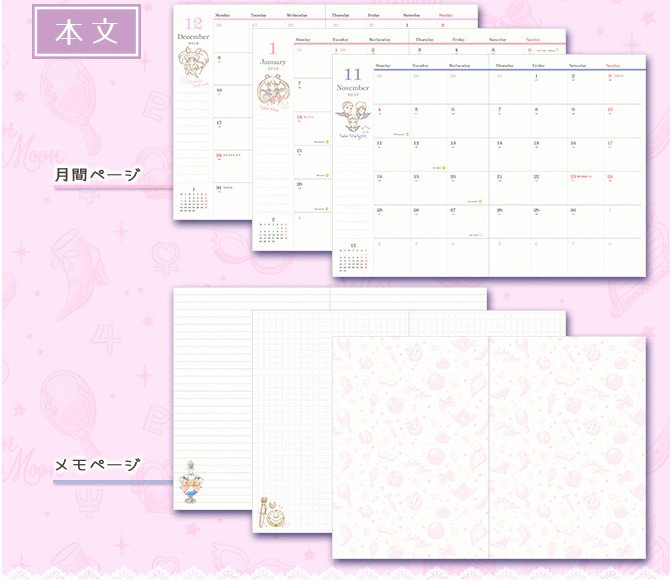This screenshot has height=581, width=670.
Task: Select the November calendar page
Action: [490, 170]
